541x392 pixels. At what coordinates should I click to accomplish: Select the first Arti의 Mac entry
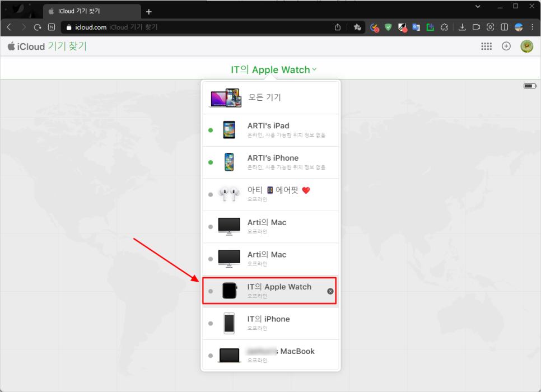270,227
